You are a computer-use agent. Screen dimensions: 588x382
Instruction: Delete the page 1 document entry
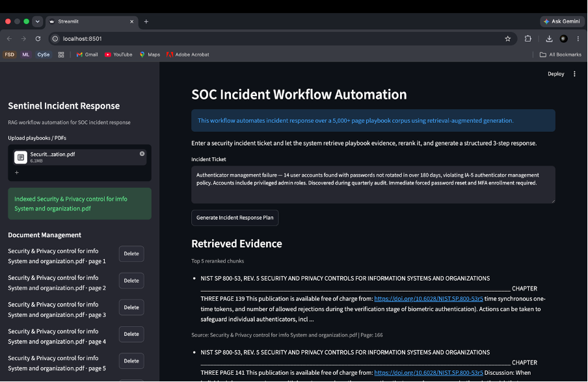coord(131,253)
